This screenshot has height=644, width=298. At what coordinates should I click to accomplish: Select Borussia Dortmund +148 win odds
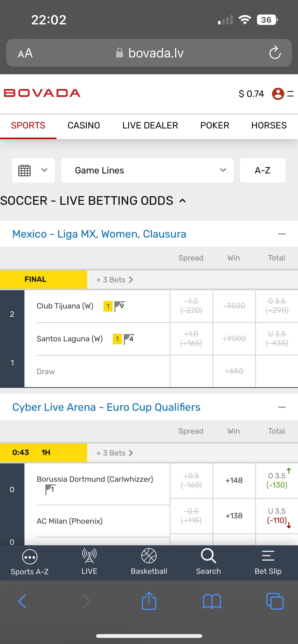tap(234, 480)
